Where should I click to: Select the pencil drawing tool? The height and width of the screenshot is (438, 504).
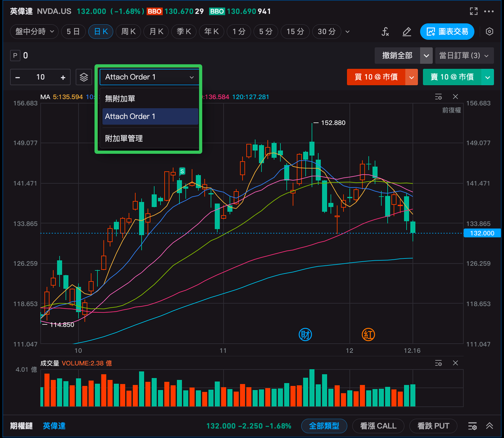pos(407,32)
